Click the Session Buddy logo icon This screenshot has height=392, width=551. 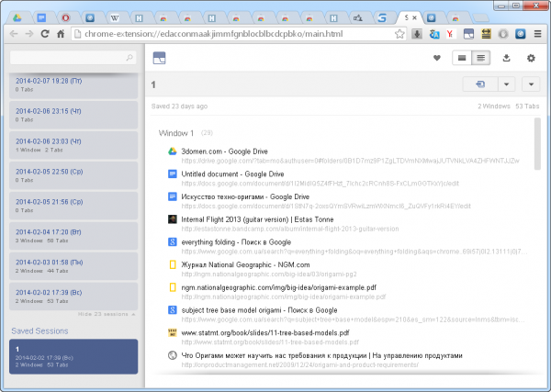click(x=160, y=59)
